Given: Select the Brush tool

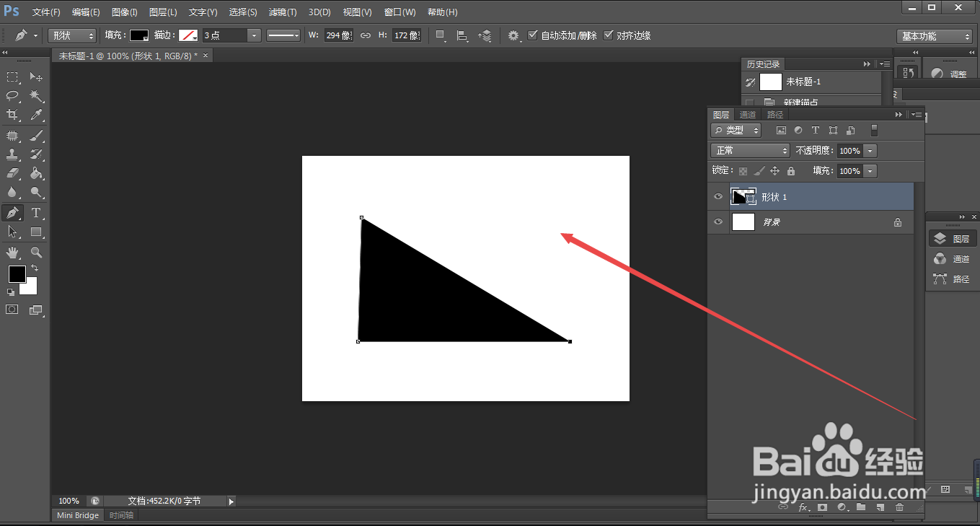Looking at the screenshot, I should pyautogui.click(x=36, y=136).
